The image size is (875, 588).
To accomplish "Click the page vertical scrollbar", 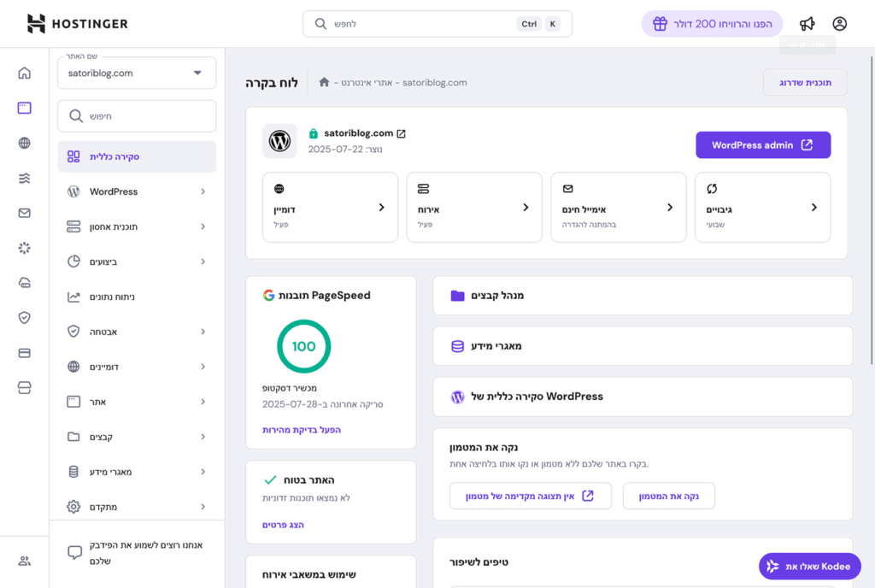I will point(871,209).
